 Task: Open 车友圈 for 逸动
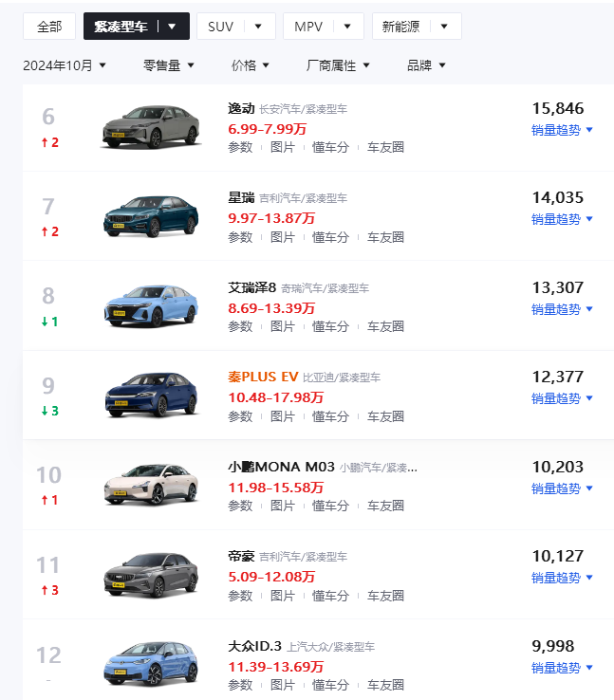click(385, 147)
